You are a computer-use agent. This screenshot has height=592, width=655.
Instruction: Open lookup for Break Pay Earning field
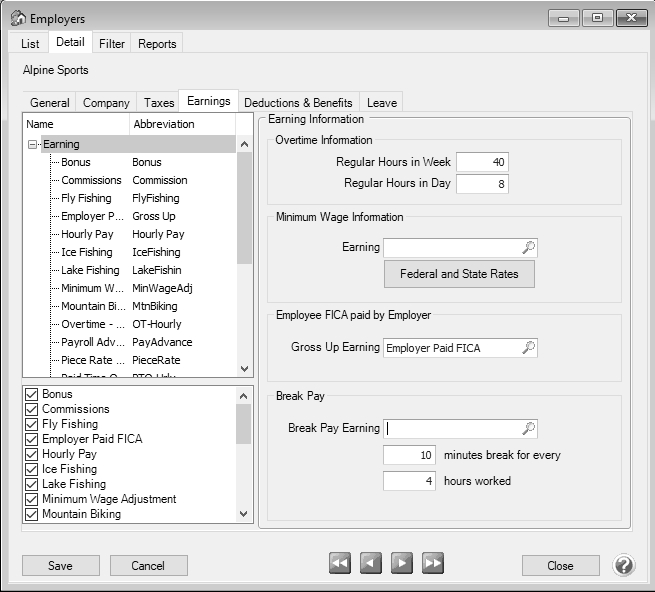tap(529, 428)
